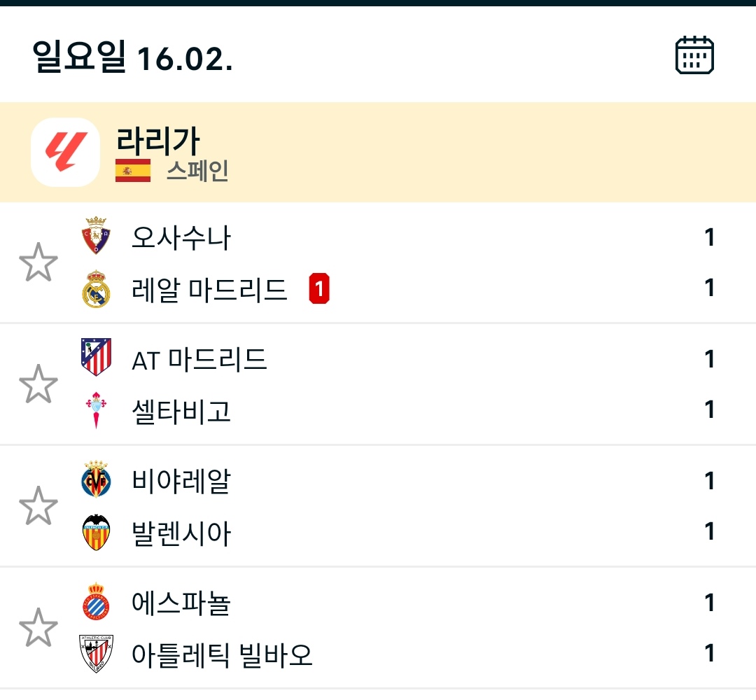The height and width of the screenshot is (700, 756).
Task: Tap the Valencia club crest
Action: (96, 532)
